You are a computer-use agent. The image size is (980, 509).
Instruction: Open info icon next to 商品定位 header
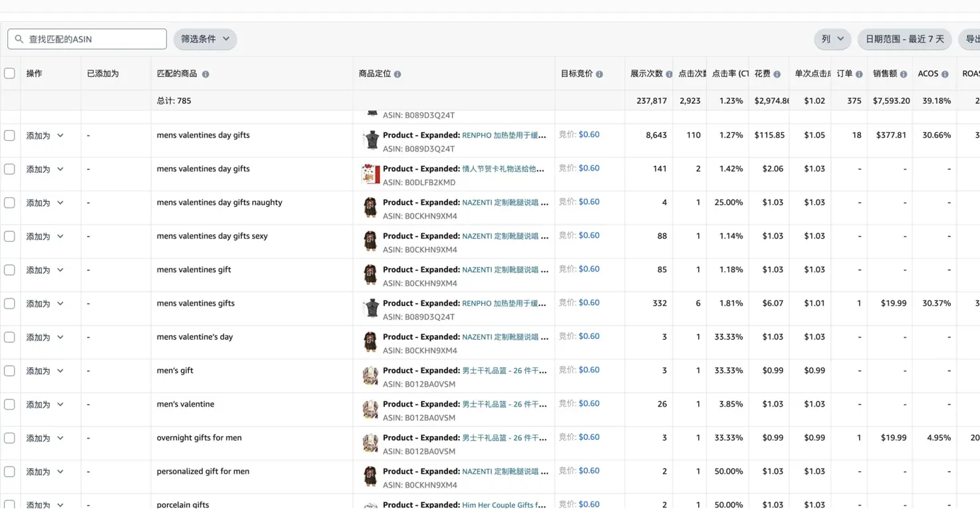click(x=398, y=74)
